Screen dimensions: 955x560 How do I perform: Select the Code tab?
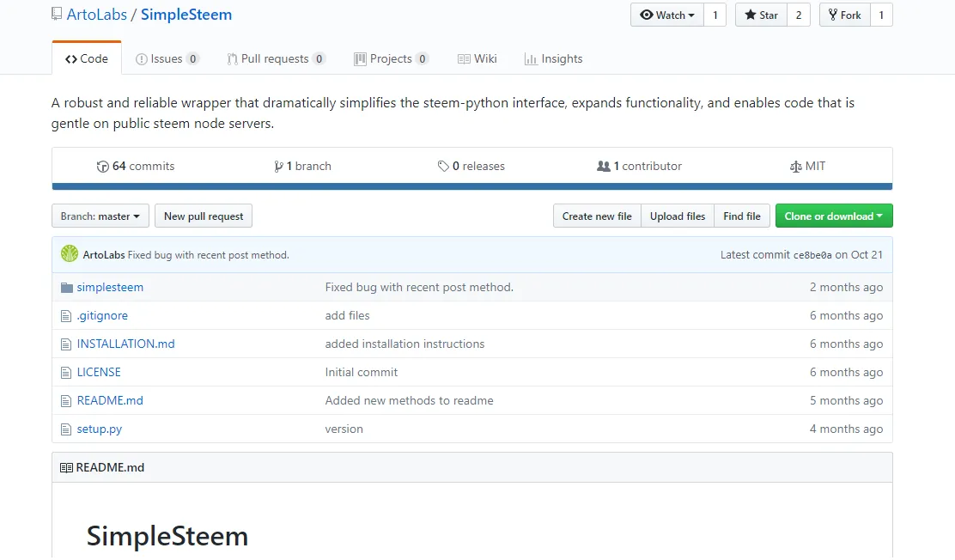tap(87, 58)
